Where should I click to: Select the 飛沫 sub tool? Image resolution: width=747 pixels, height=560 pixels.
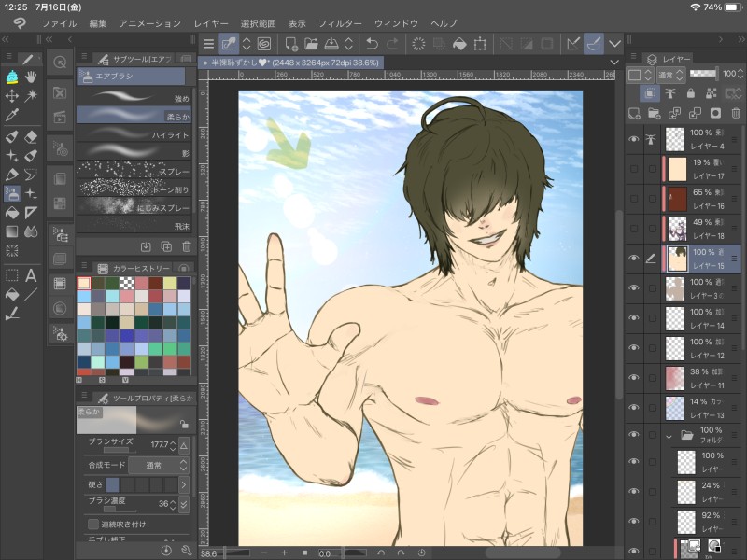pyautogui.click(x=134, y=225)
